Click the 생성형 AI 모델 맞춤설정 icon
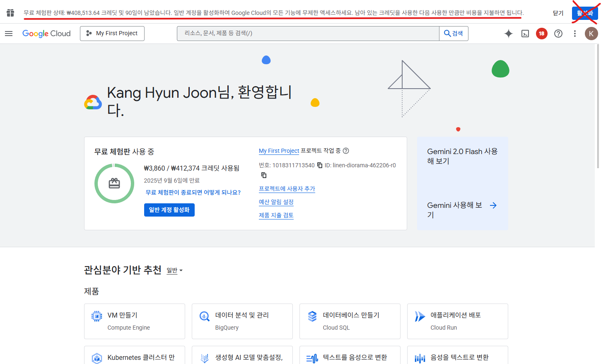Screen dimensions: 601x364 [x=204, y=358]
